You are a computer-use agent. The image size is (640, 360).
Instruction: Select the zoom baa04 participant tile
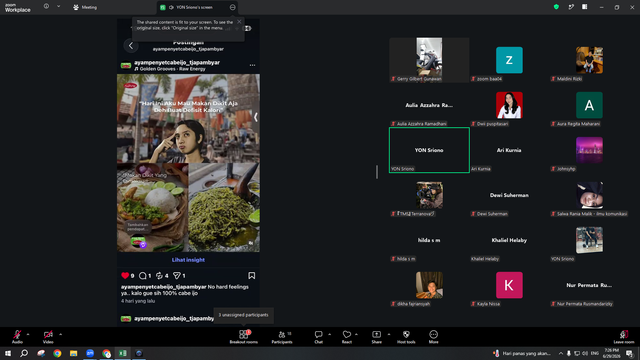509,60
